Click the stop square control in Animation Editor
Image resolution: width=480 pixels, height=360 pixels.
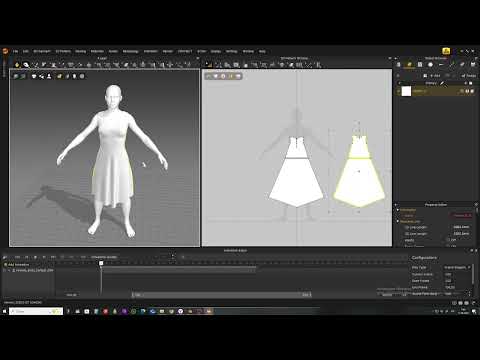point(35,257)
